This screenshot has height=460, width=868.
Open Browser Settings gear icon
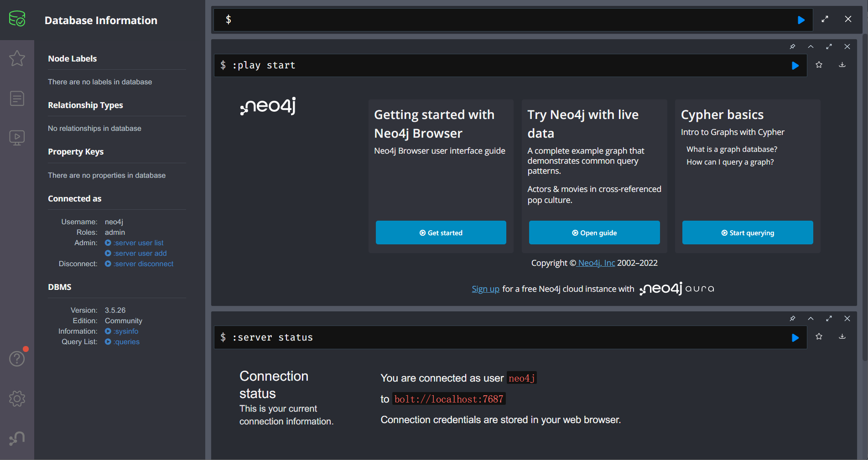(x=17, y=398)
